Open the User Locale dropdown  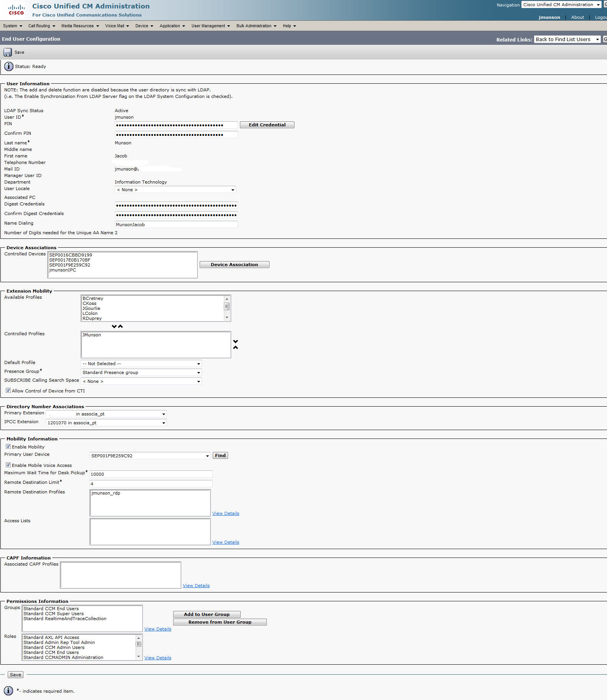[x=175, y=190]
